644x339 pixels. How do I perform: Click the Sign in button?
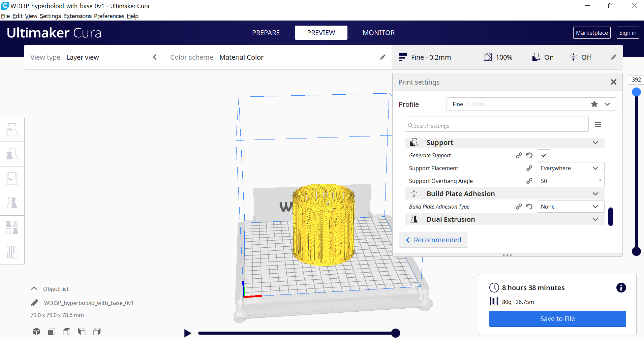[x=628, y=33]
